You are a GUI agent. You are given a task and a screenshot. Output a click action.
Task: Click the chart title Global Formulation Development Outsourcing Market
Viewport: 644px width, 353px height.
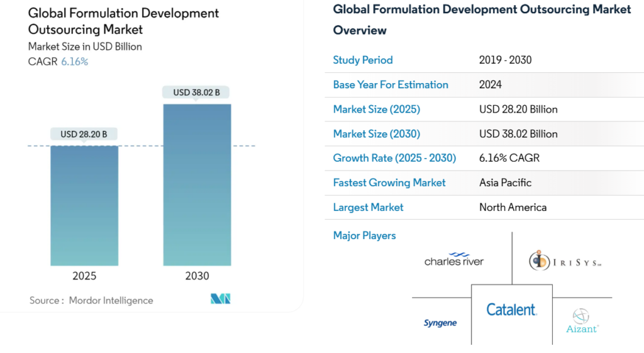[x=123, y=21]
